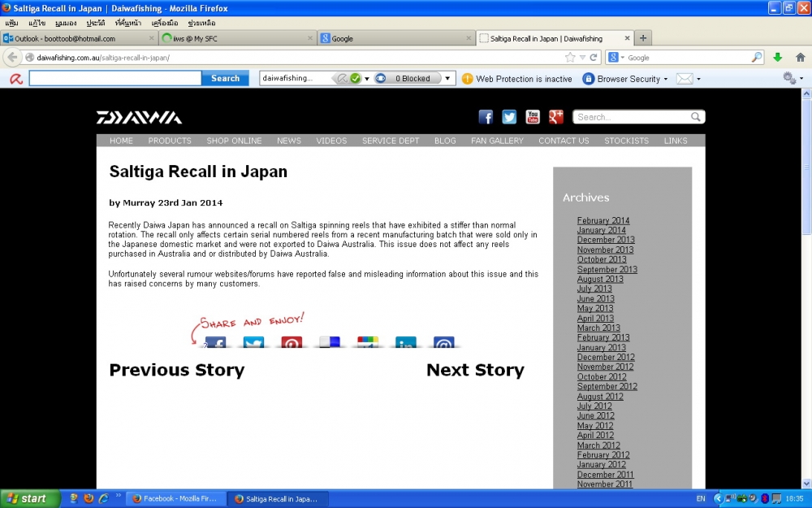Expand the site safety rating dropdown

click(367, 79)
